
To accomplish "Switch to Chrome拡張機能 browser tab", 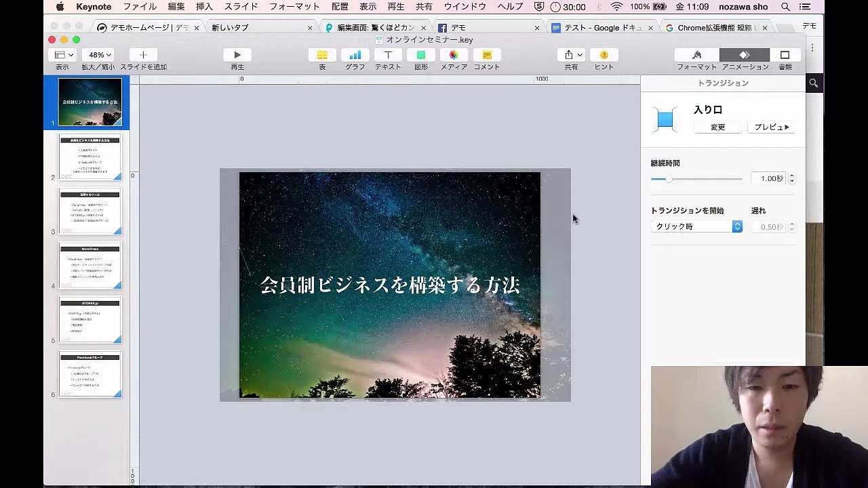I will pyautogui.click(x=715, y=28).
